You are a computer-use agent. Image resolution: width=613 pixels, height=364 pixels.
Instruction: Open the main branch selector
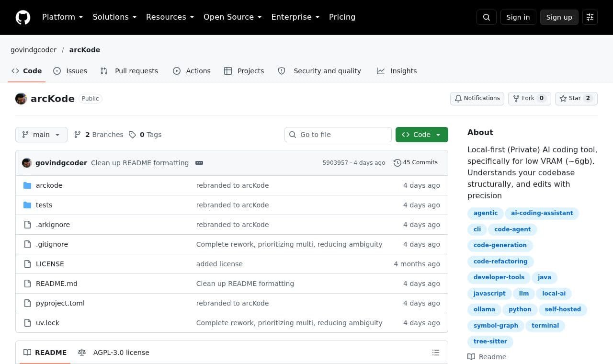click(x=41, y=135)
